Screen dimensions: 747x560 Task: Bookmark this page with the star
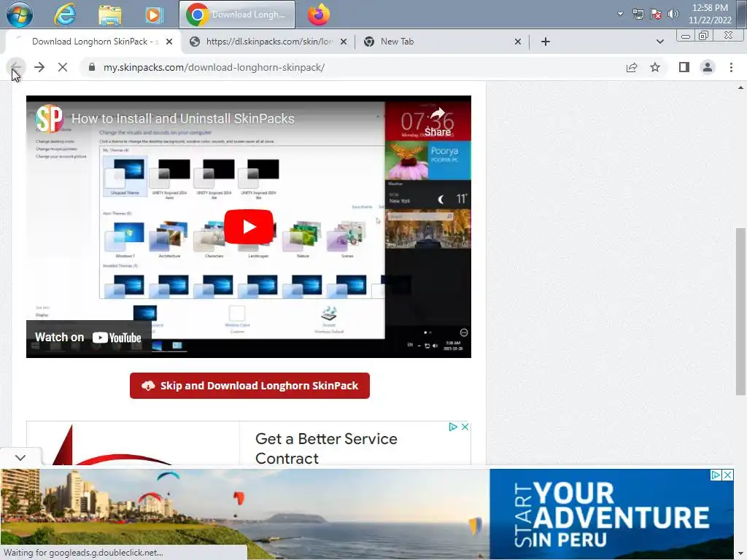pos(655,67)
